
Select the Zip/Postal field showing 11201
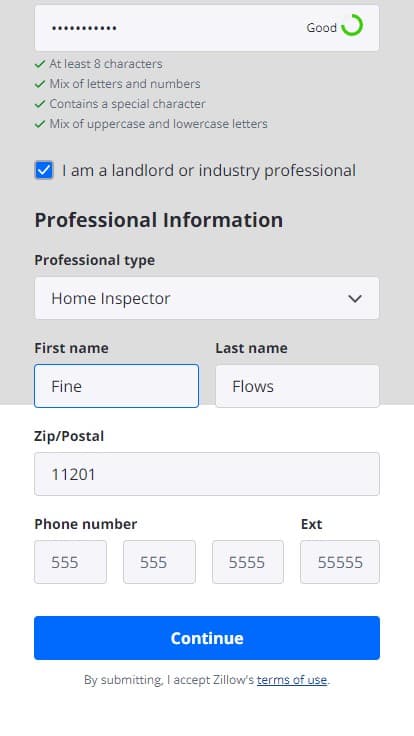pos(207,474)
